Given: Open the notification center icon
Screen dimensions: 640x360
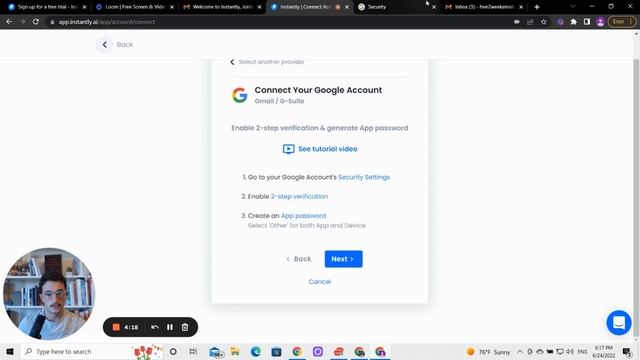Looking at the screenshot, I should (x=627, y=351).
